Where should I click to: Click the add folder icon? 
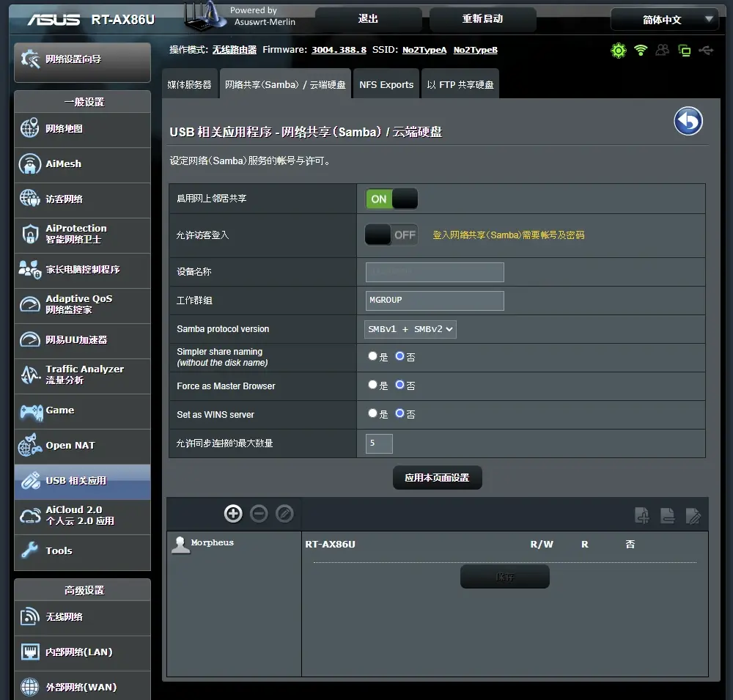pos(642,515)
